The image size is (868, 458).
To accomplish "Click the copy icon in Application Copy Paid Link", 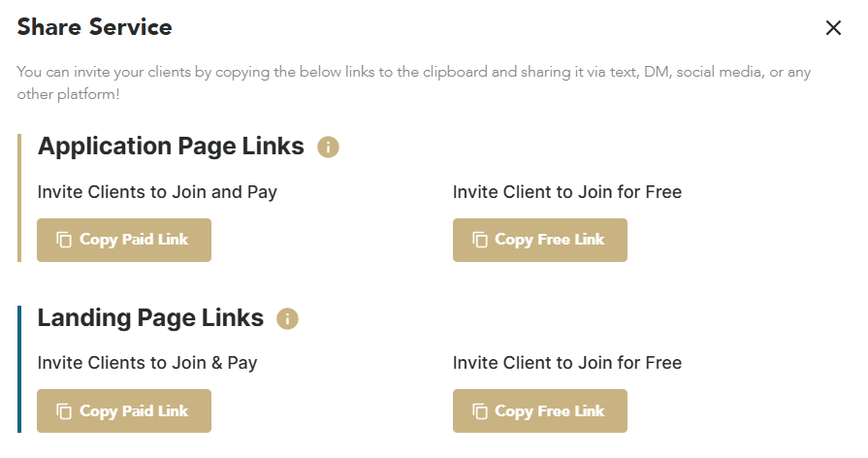I will [x=64, y=240].
